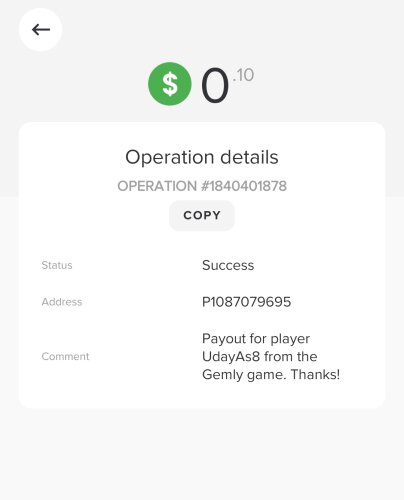This screenshot has height=500, width=404.
Task: Tap the Success status value
Action: click(228, 265)
